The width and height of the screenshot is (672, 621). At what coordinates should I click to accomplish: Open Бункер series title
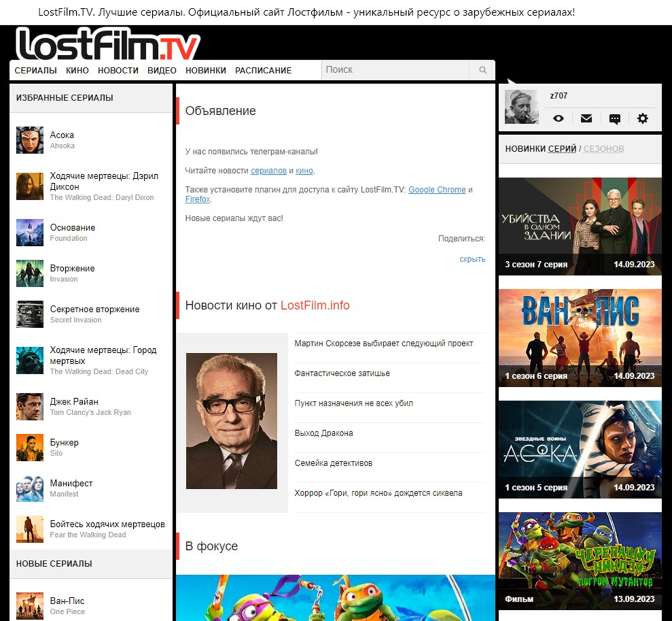point(64,442)
